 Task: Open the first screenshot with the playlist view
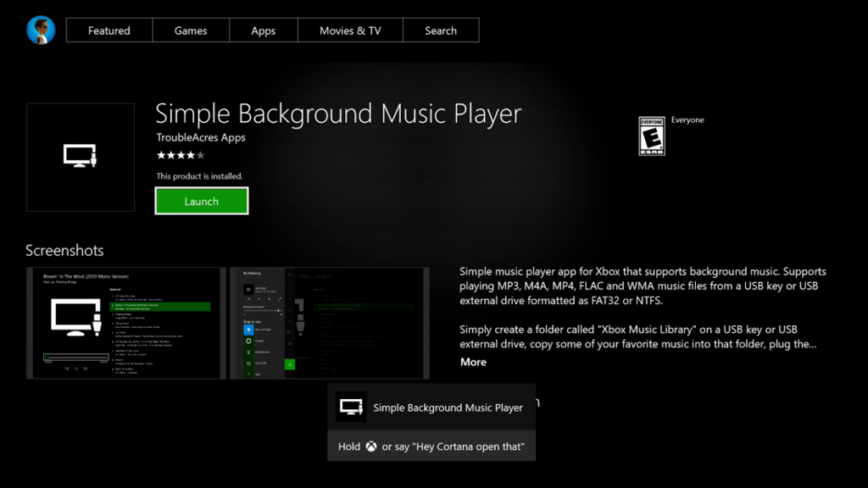126,323
